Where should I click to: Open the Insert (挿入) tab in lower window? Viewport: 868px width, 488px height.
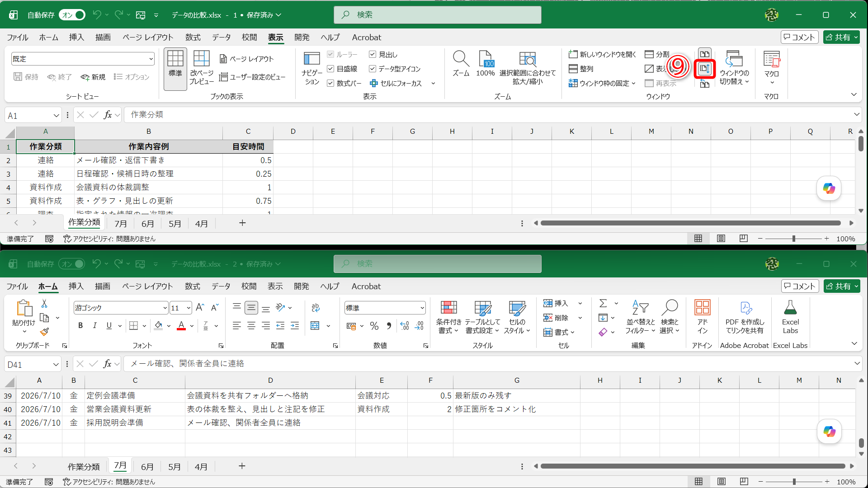pos(76,286)
